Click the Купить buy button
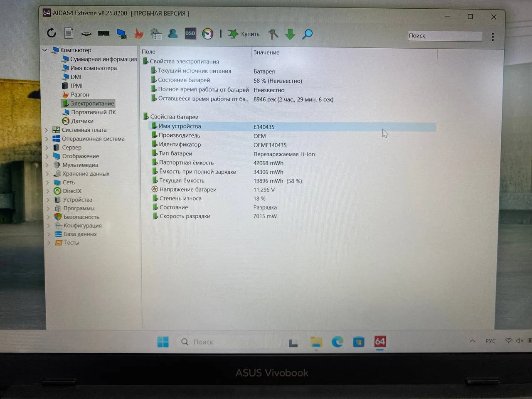The height and width of the screenshot is (399, 532). [244, 34]
